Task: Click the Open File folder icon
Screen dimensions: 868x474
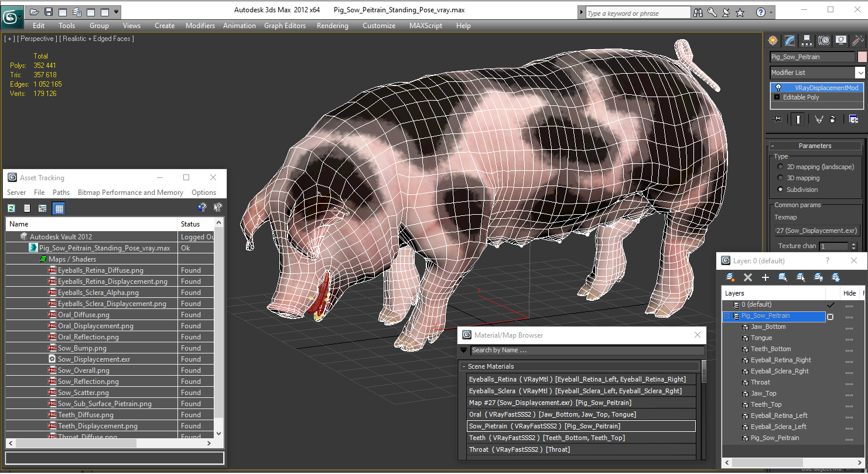Action: click(34, 12)
